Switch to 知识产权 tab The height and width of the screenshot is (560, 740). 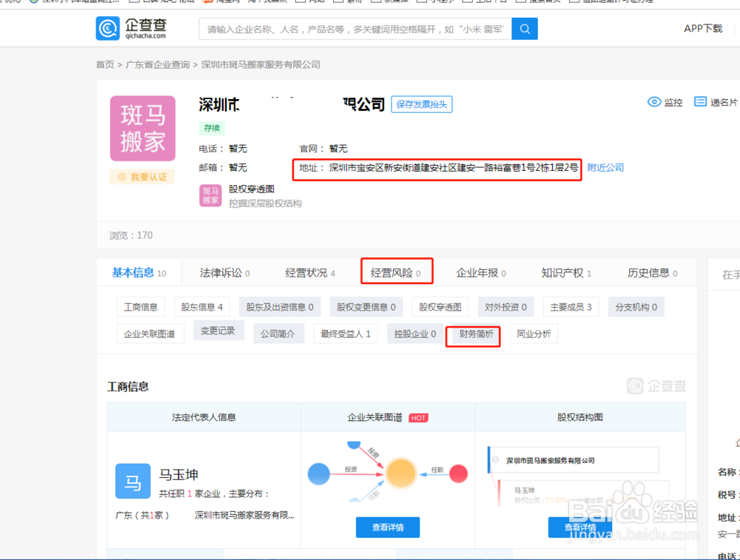pyautogui.click(x=566, y=273)
